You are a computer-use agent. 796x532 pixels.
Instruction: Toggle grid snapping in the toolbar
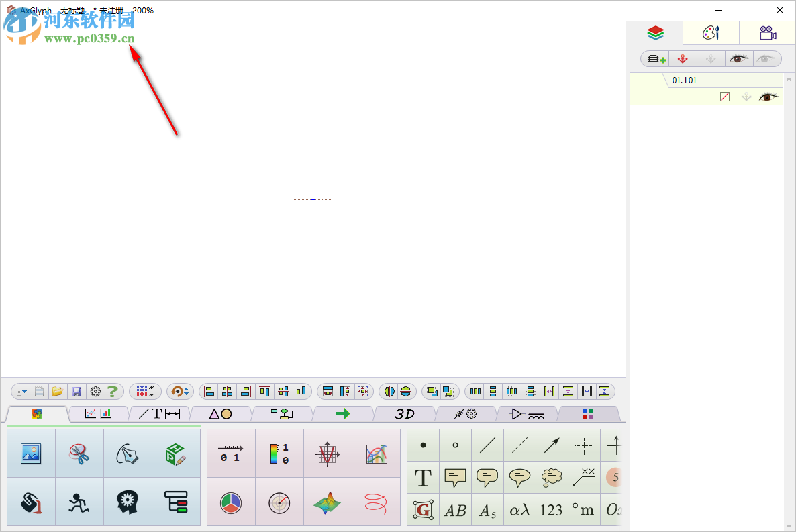pos(145,391)
